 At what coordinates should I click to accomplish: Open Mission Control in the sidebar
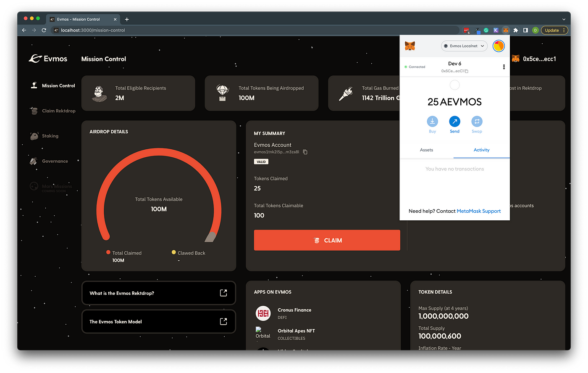pos(53,85)
